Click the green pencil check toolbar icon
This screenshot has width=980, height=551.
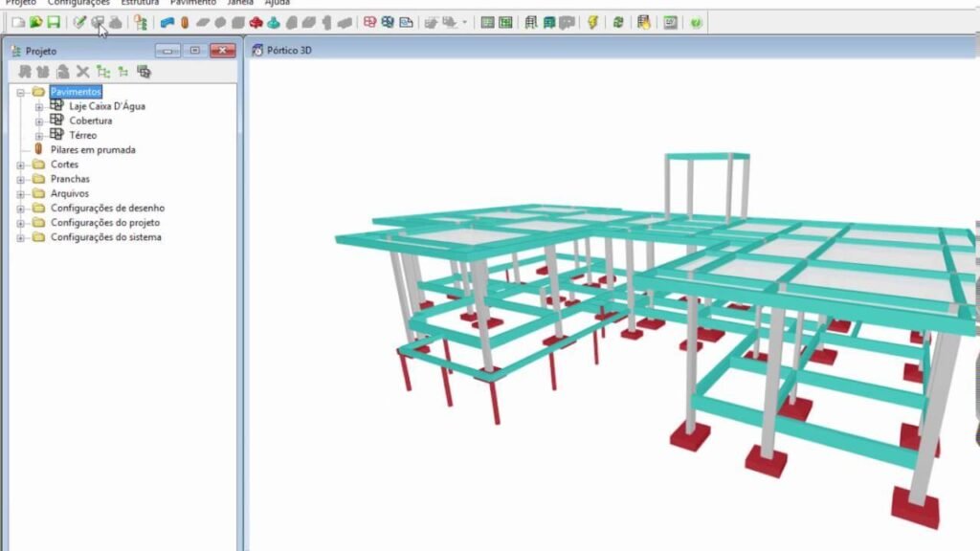click(x=78, y=23)
